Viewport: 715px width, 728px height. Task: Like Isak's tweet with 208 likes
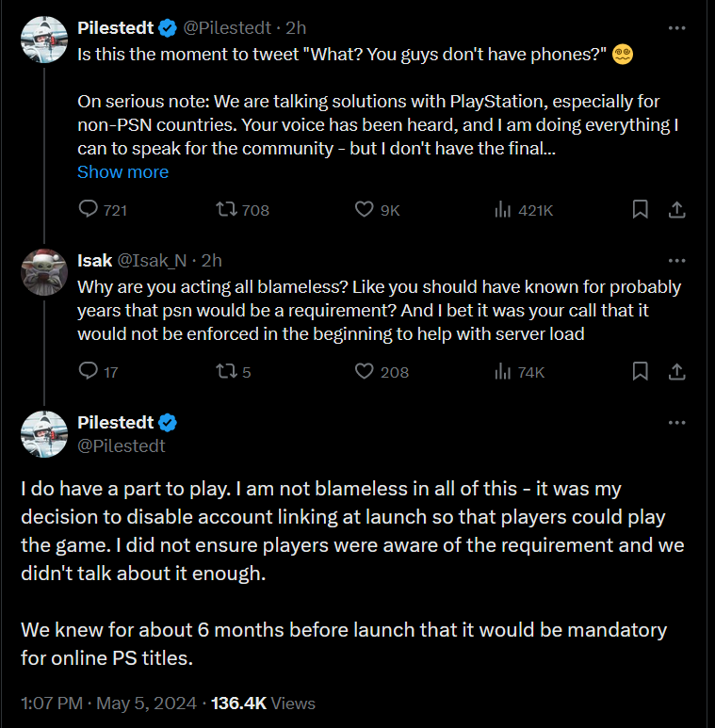click(366, 372)
